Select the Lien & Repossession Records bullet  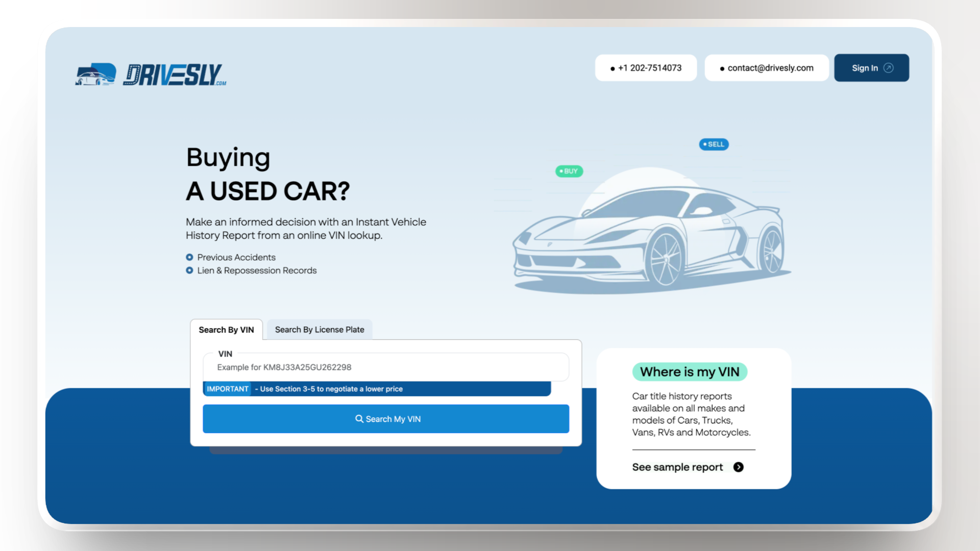189,270
